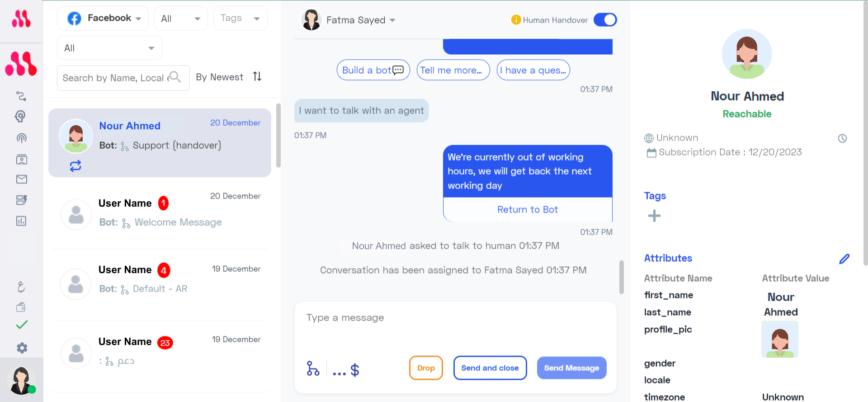This screenshot has height=402, width=868.
Task: Open the inbox envelope icon in sidebar
Action: [x=21, y=180]
